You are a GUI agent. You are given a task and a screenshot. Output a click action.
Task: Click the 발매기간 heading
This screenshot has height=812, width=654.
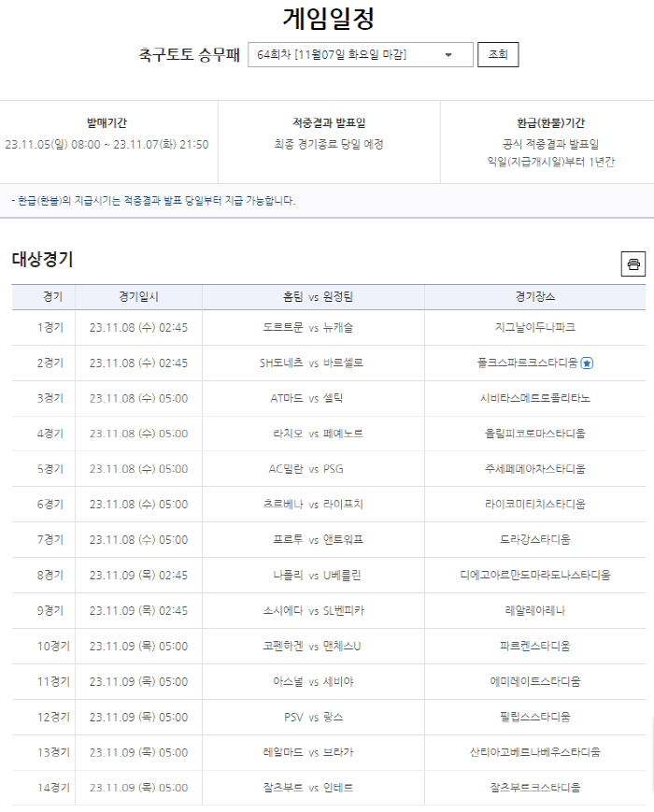pyautogui.click(x=107, y=123)
